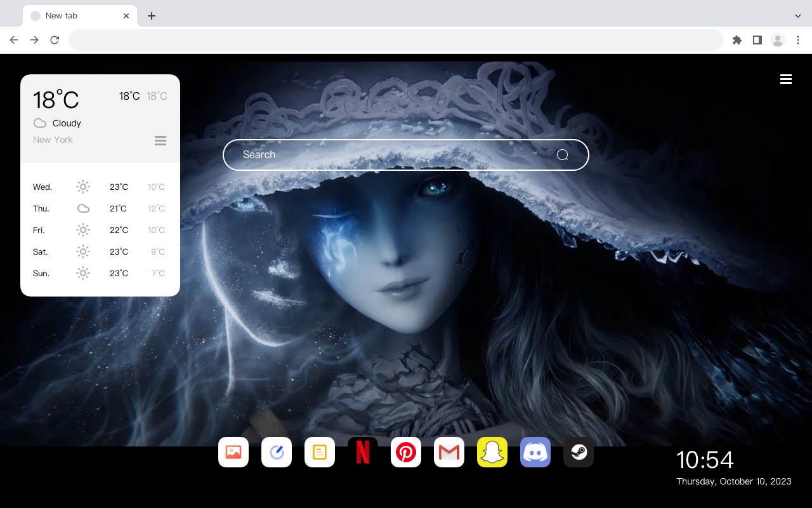812x508 pixels.
Task: Add a new browser tab
Action: pyautogui.click(x=151, y=16)
